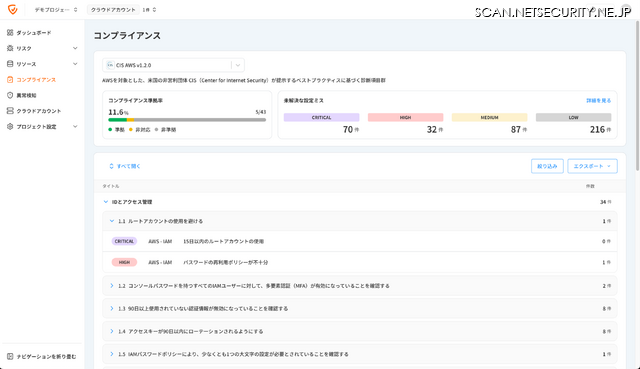Click the MEDIUM severity bar
Screen dimensions: 640x369
coord(489,117)
